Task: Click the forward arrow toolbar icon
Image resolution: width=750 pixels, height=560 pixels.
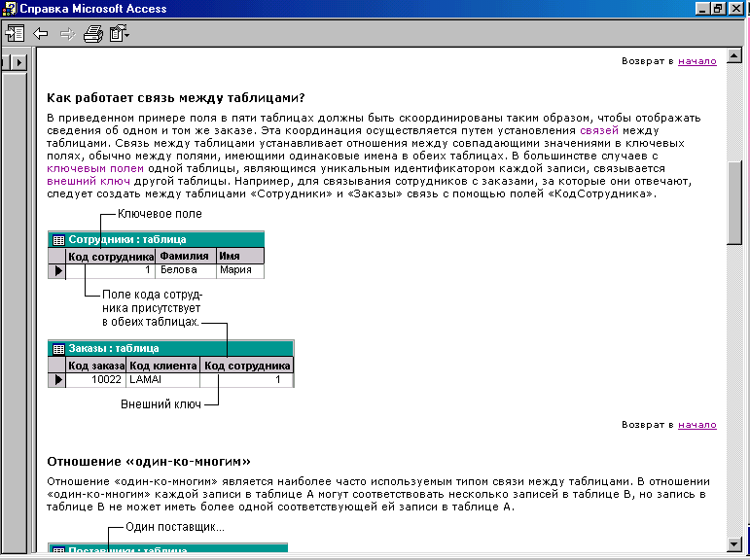Action: tap(67, 34)
